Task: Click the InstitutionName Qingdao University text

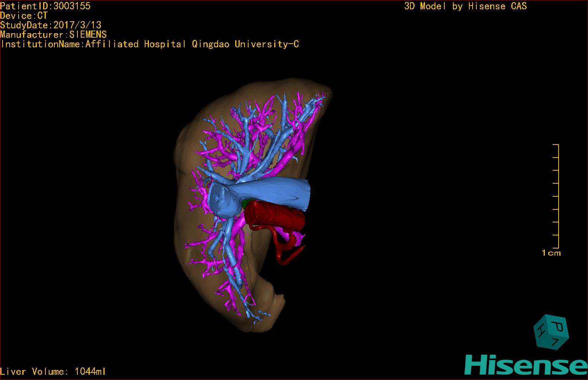Action: pos(150,44)
